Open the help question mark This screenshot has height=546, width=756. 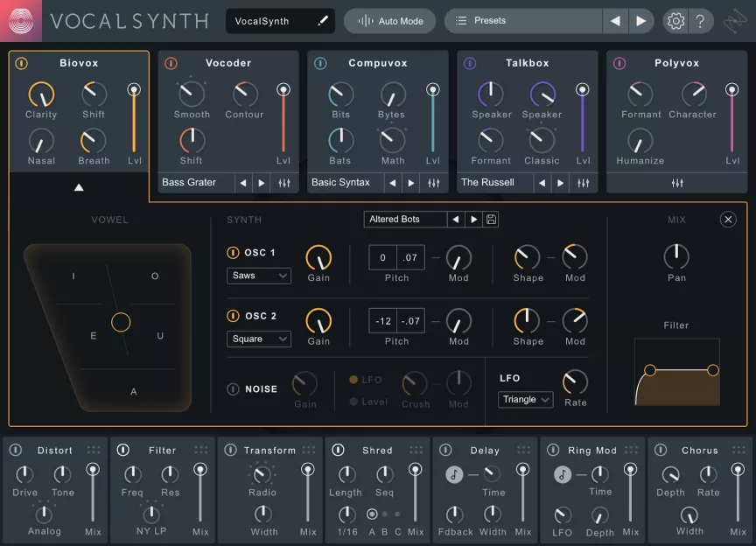[700, 21]
